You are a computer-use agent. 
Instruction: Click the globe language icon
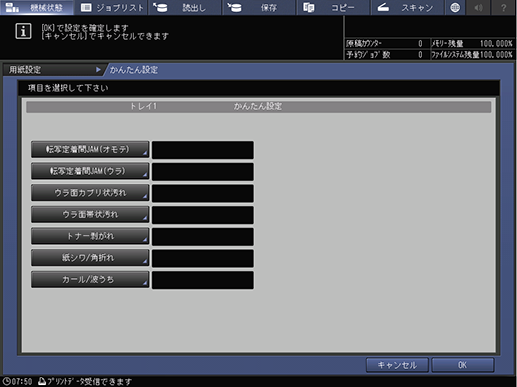[x=455, y=7]
